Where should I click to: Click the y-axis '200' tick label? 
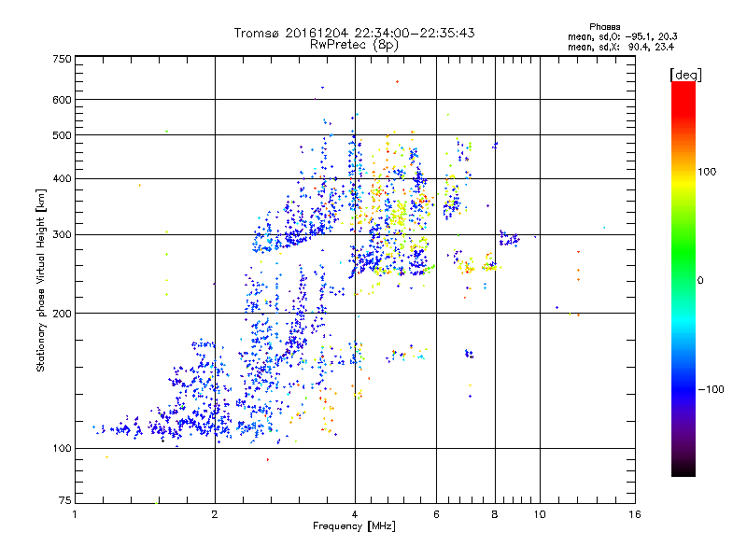(62, 314)
